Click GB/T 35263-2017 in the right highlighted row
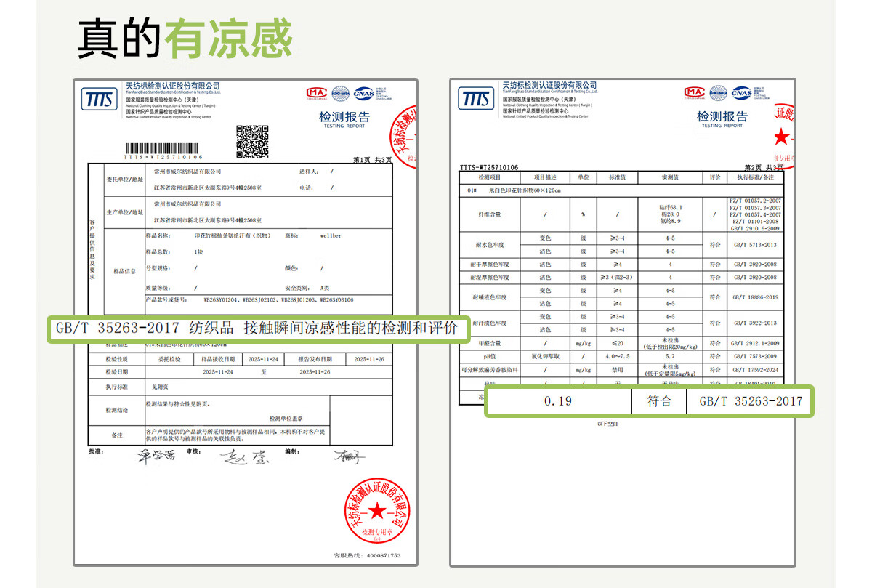This screenshot has height=588, width=872. point(750,401)
